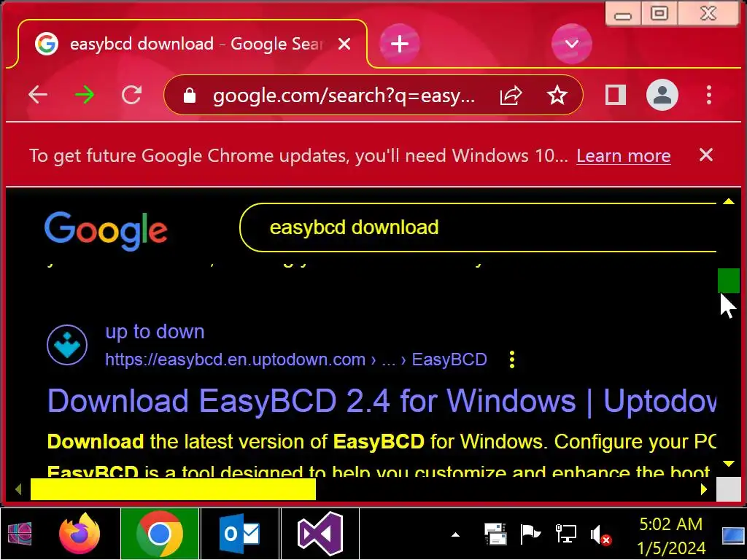Open Download EasyBCD 2.4 for Windows result

pyautogui.click(x=382, y=401)
